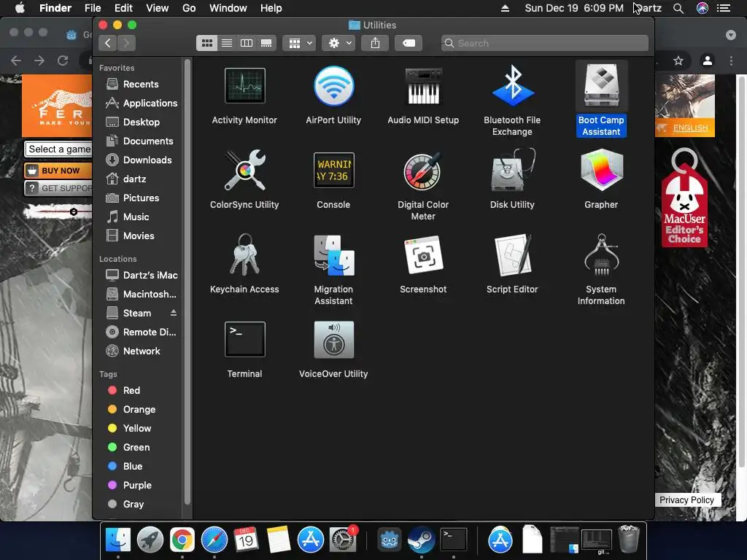Viewport: 747px width, 560px height.
Task: Select the Terminal app icon
Action: (x=244, y=339)
